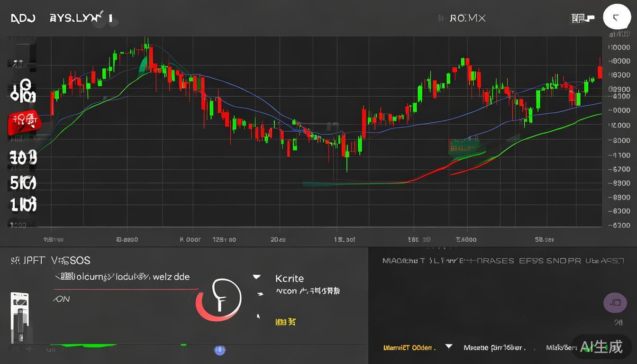Click the Kcrite label
This screenshot has height=364, width=637.
coord(289,278)
